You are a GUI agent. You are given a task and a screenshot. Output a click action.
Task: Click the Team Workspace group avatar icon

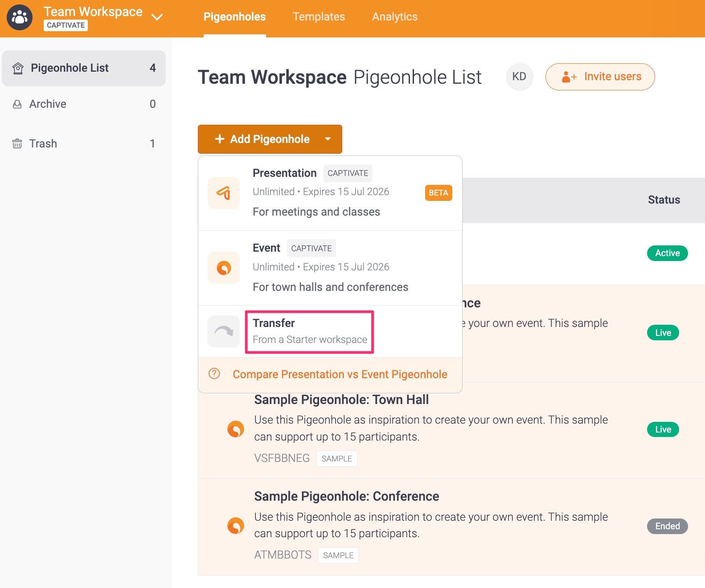(x=20, y=17)
